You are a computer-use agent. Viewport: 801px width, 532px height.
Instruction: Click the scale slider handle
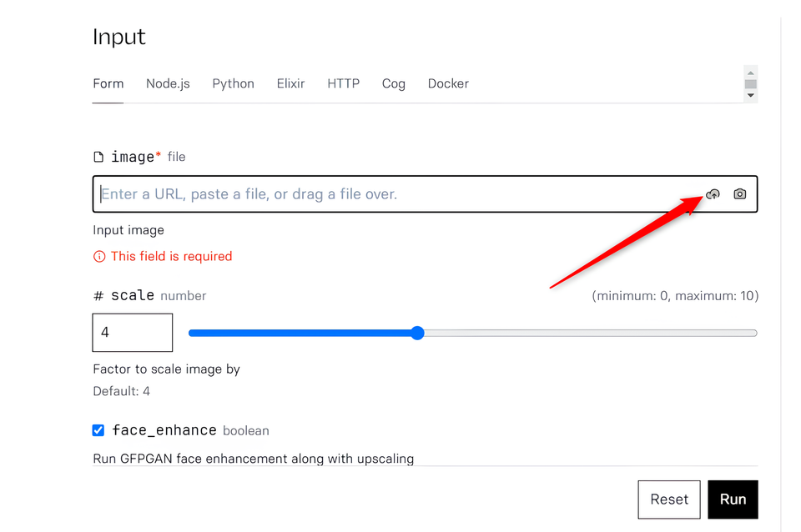pos(417,333)
